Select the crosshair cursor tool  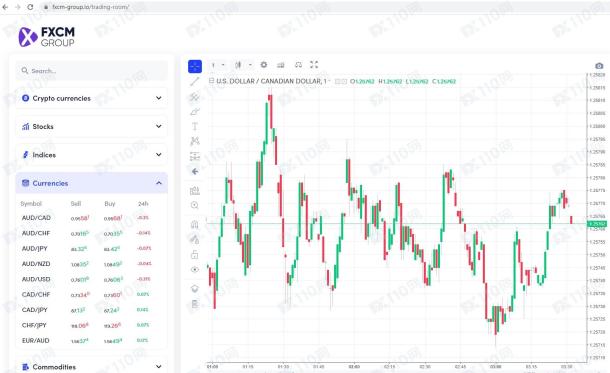[195, 67]
